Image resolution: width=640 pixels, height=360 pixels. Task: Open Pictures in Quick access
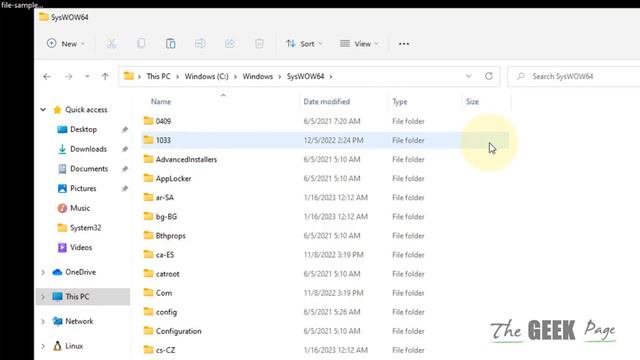pyautogui.click(x=83, y=188)
